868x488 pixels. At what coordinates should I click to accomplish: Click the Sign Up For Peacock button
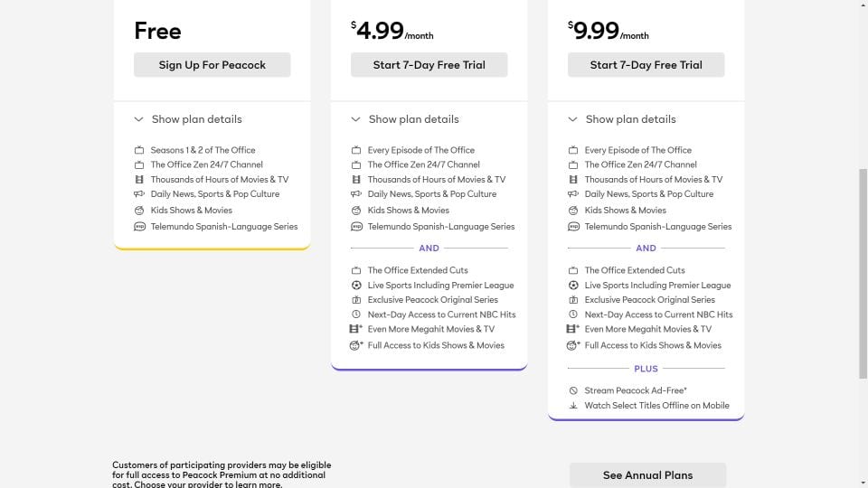212,65
